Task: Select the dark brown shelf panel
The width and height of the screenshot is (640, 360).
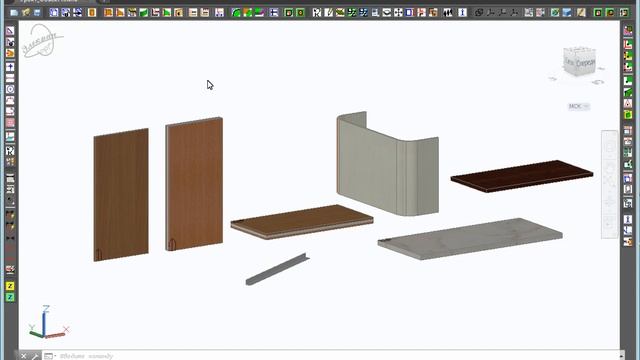Action: click(522, 176)
